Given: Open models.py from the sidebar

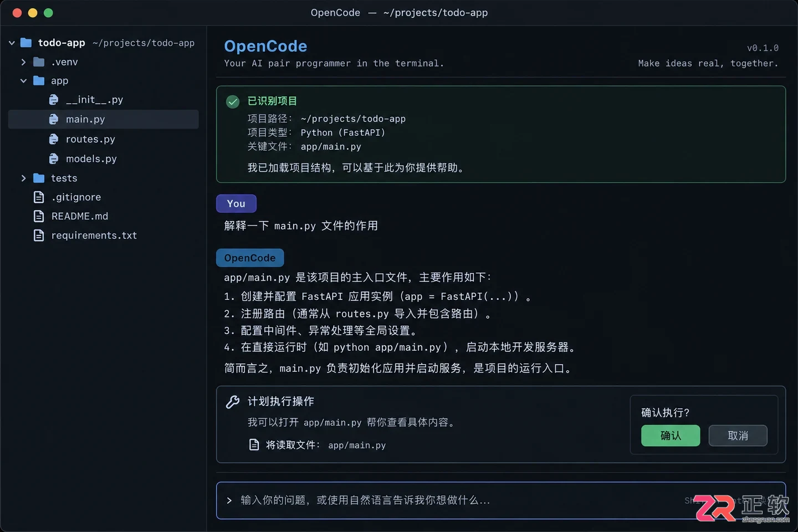Looking at the screenshot, I should [x=91, y=159].
